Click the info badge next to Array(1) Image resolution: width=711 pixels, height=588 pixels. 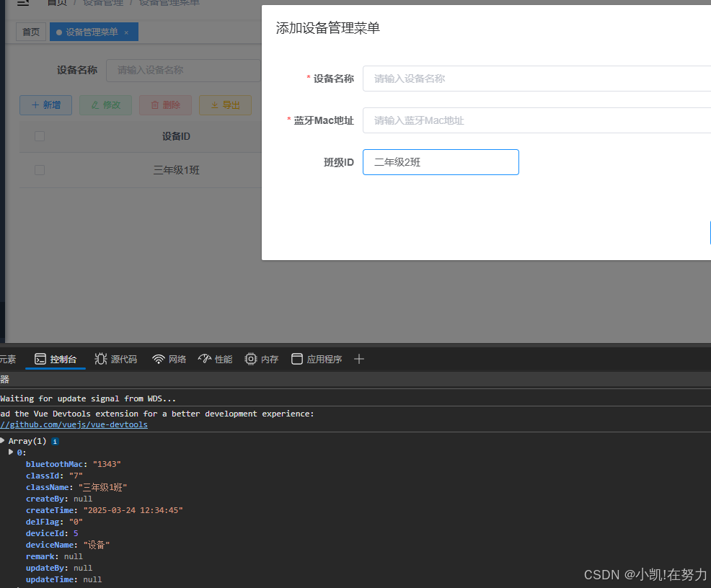coord(55,441)
